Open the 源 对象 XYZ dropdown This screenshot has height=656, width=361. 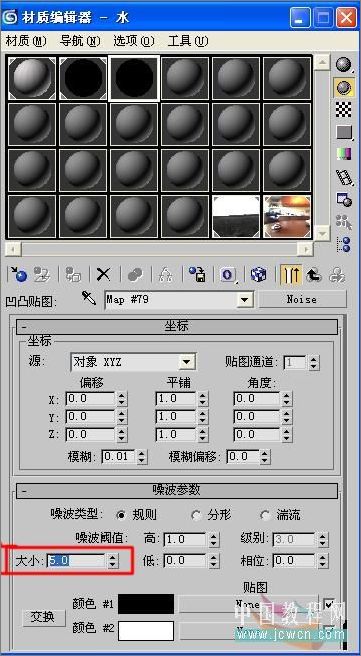coord(187,362)
